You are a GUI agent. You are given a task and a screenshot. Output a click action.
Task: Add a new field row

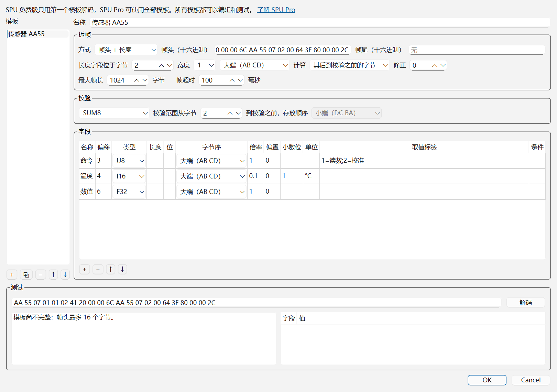tap(85, 269)
